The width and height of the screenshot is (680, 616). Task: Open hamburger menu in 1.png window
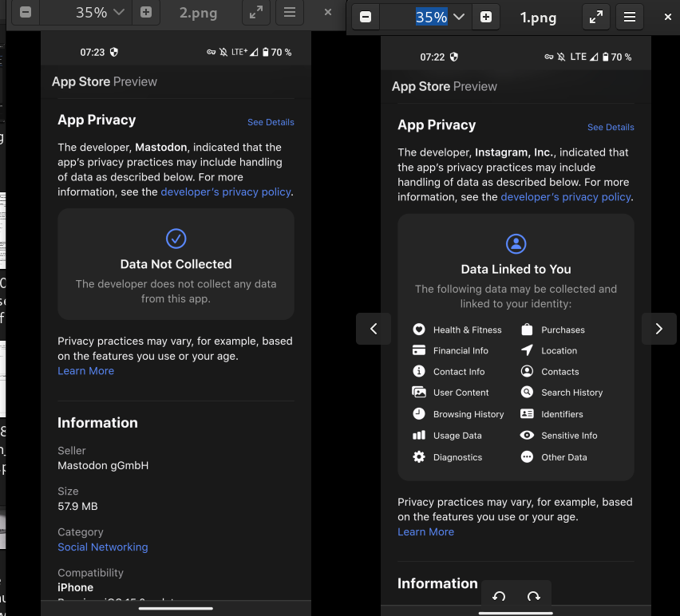[x=630, y=17]
